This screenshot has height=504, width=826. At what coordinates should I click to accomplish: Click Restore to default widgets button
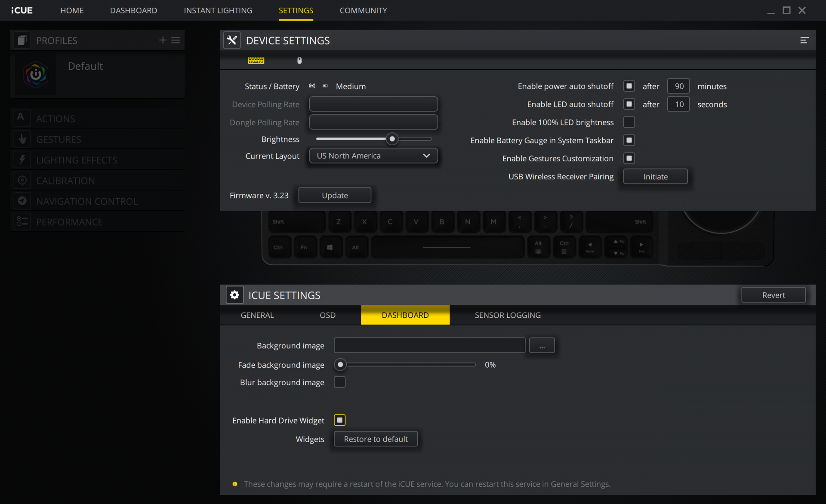coord(376,439)
